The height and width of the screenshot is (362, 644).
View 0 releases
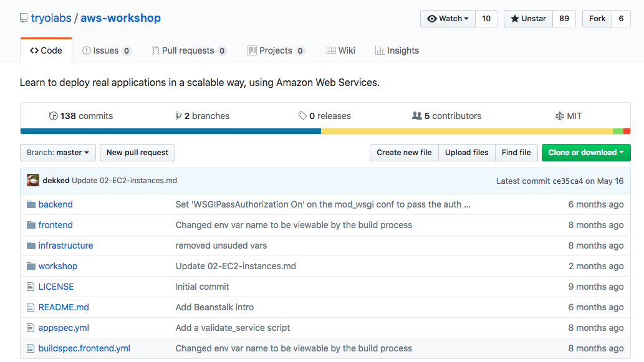click(x=324, y=116)
